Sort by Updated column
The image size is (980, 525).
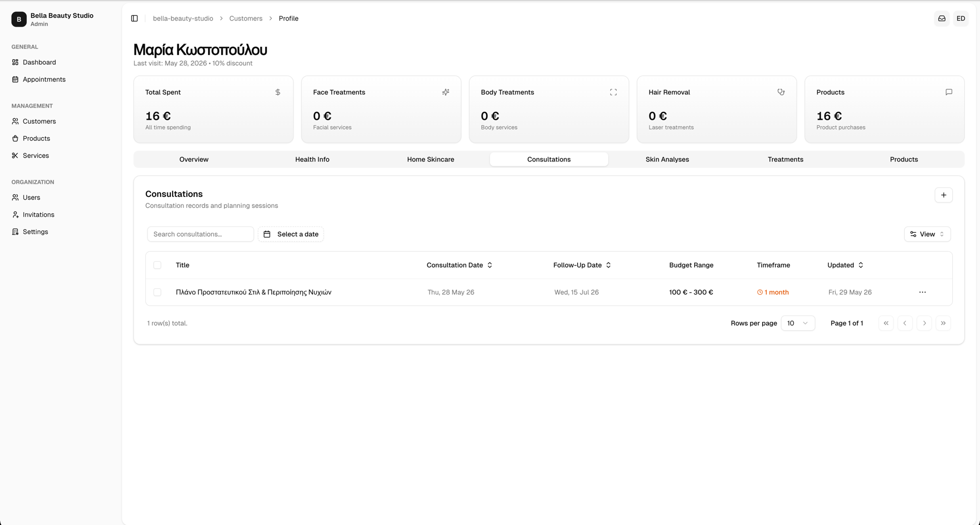(846, 265)
